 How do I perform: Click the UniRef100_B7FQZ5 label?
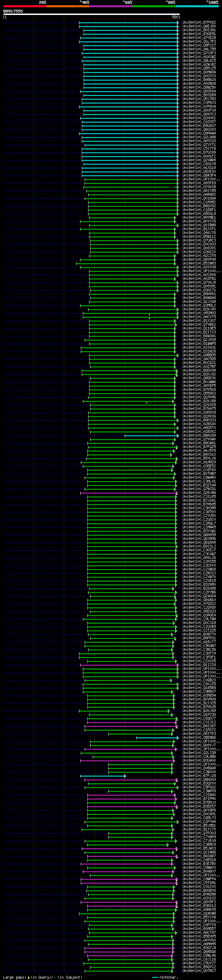(x=199, y=447)
